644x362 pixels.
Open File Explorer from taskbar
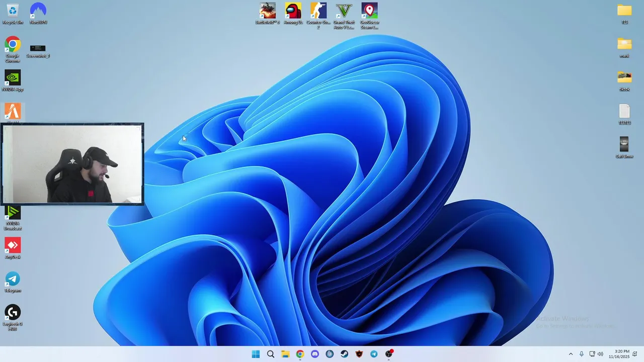(285, 354)
